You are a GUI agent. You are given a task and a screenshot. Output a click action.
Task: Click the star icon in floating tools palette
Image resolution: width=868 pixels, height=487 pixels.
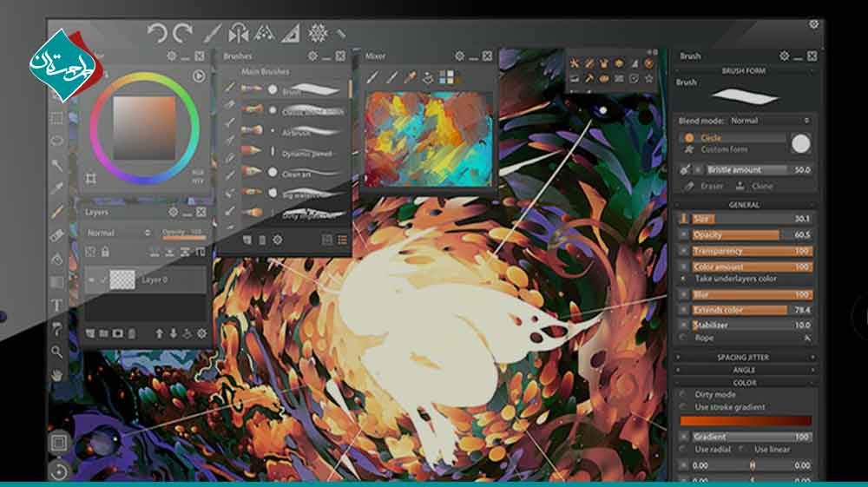point(648,79)
